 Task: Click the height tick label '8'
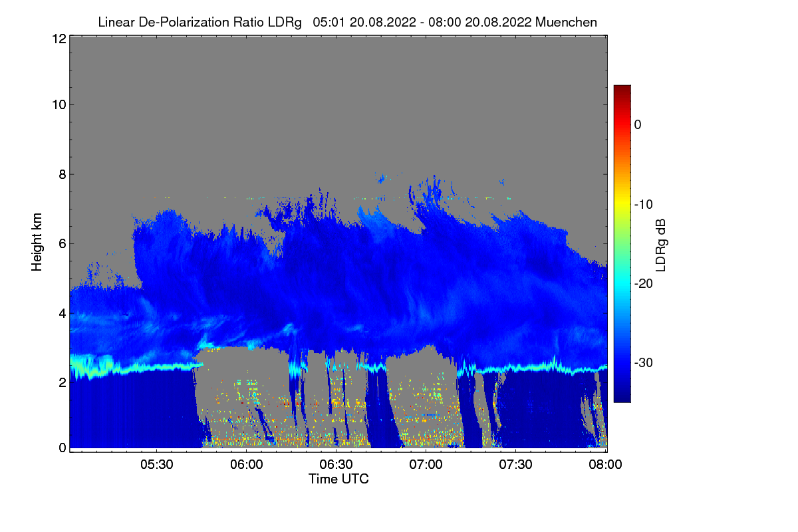coord(61,174)
